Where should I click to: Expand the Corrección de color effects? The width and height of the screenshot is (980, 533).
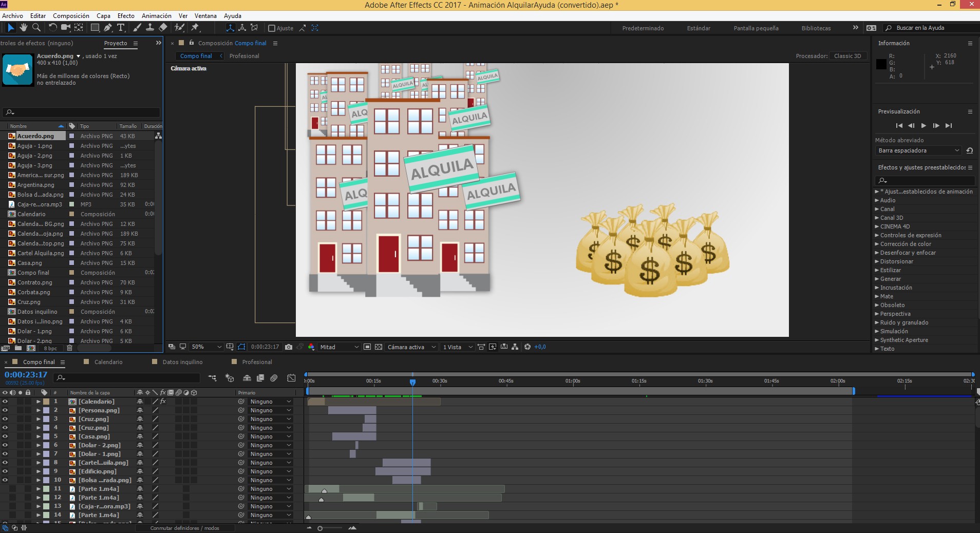pos(877,244)
